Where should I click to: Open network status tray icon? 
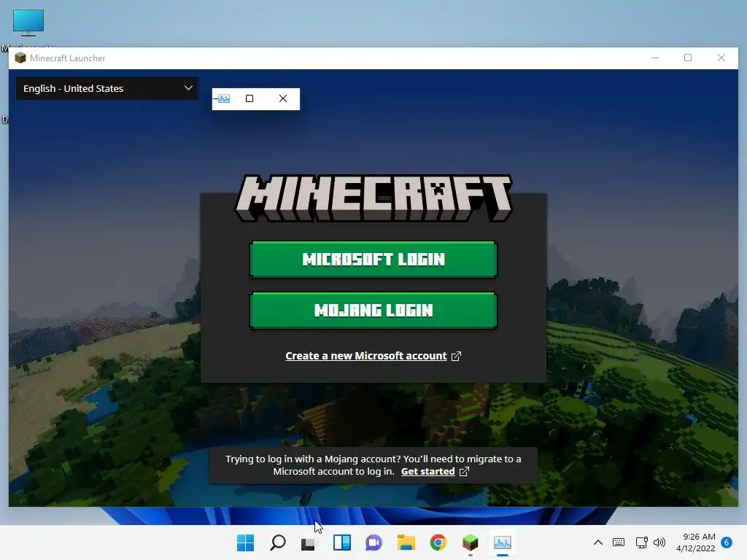641,542
